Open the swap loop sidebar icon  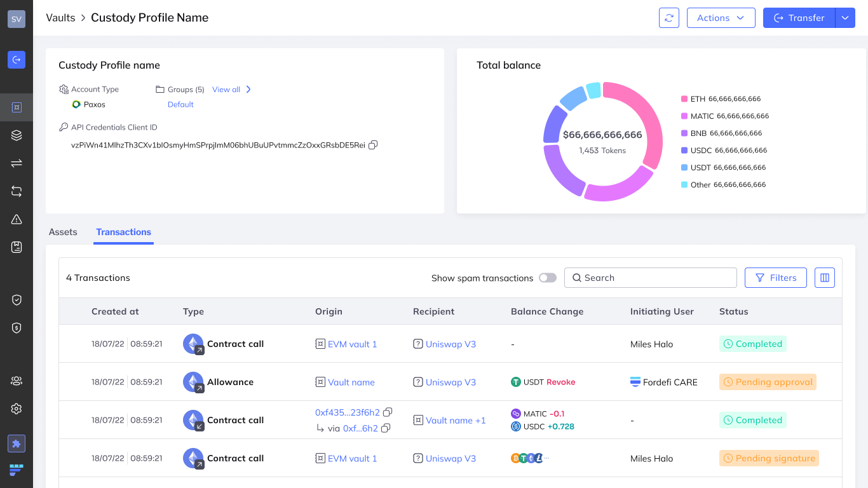click(17, 191)
